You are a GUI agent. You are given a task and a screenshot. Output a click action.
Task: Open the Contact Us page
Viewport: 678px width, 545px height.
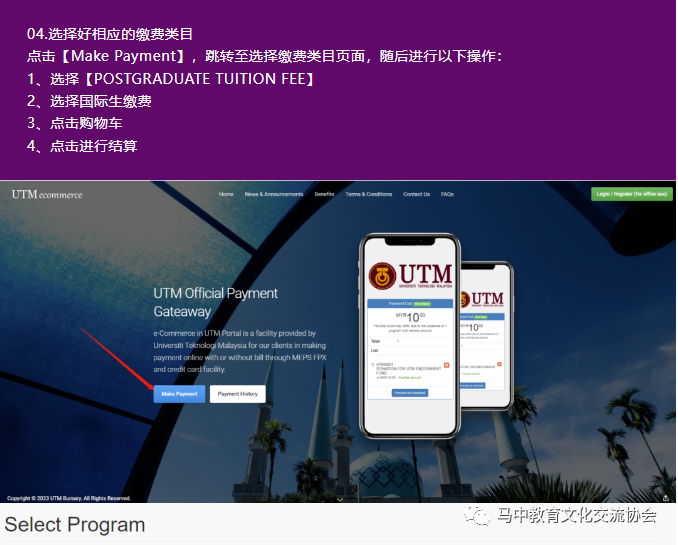tap(416, 194)
